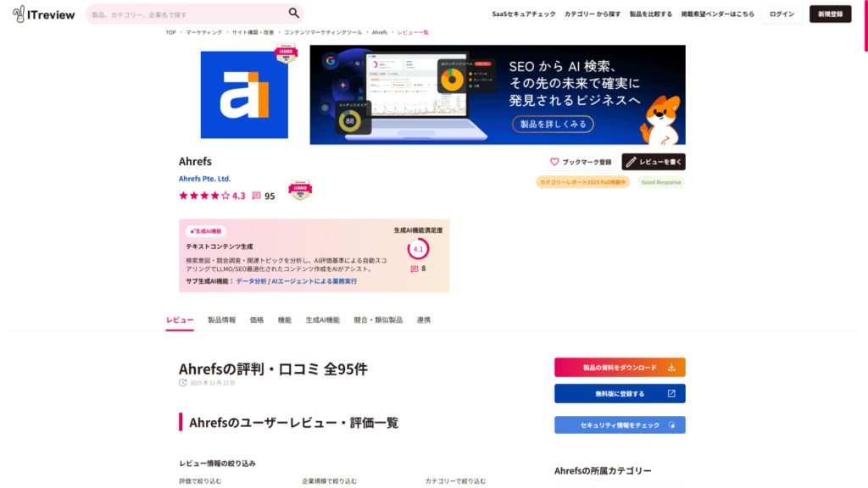The height and width of the screenshot is (488, 868).
Task: Open the 競合・類似製品 tab
Action: tap(378, 320)
